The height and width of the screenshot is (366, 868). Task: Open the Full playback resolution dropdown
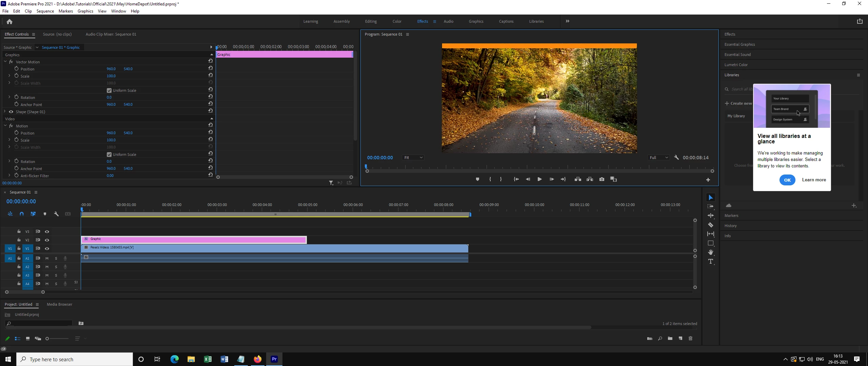pos(659,158)
